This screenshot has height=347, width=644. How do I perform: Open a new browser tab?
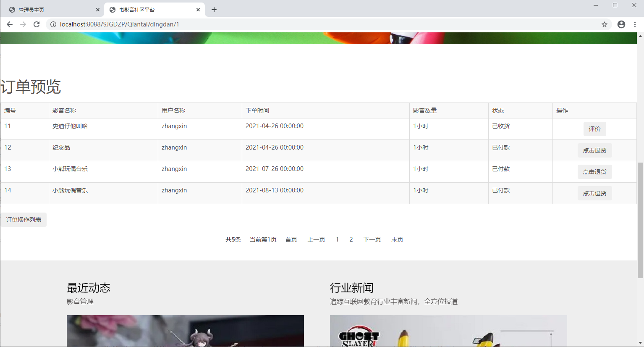pos(214,10)
